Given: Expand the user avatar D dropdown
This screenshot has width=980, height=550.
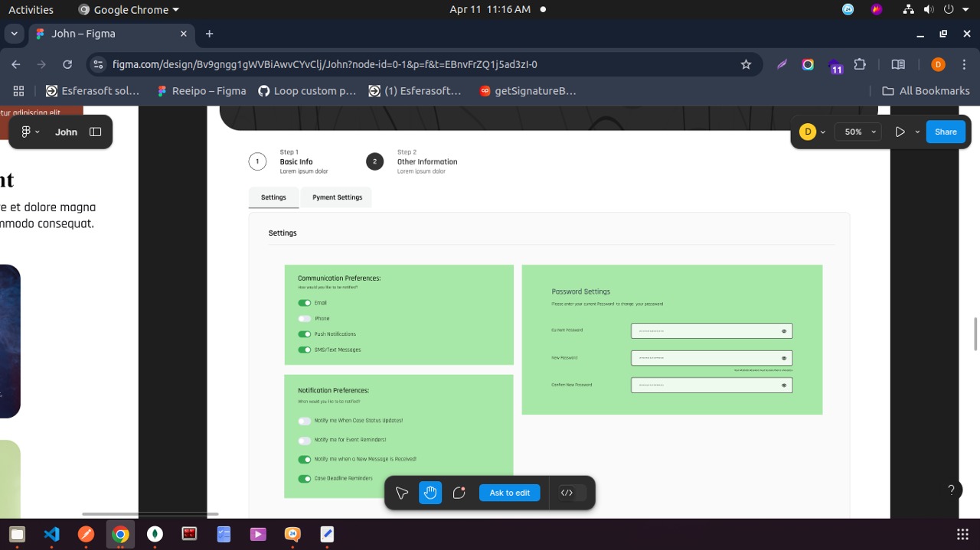Looking at the screenshot, I should pyautogui.click(x=823, y=132).
